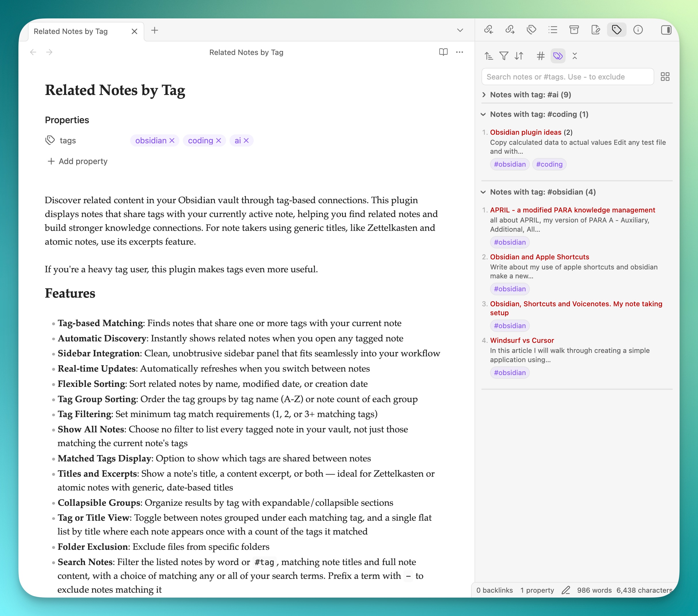The image size is (698, 616).
Task: Toggle the right sidebar collapse icon
Action: (x=666, y=30)
